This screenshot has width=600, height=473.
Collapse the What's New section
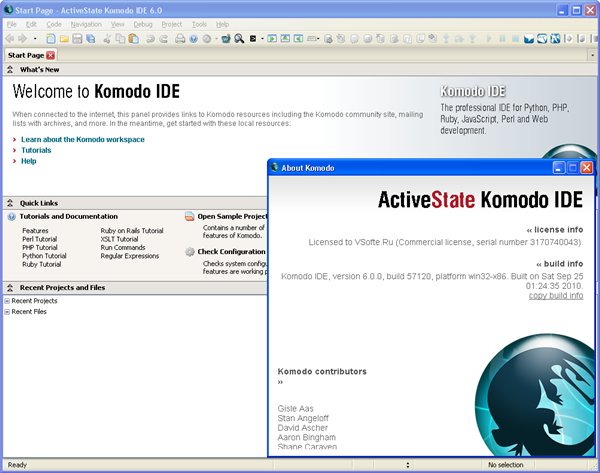pos(10,70)
